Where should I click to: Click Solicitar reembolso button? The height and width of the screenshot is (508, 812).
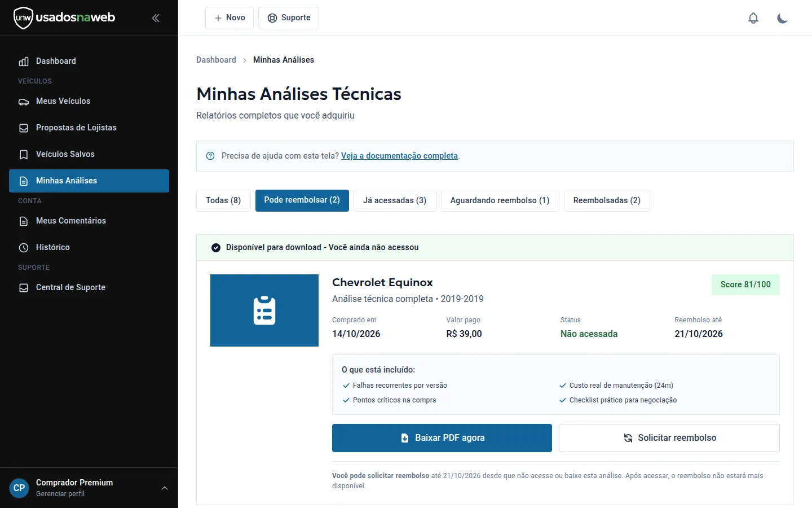tap(669, 438)
